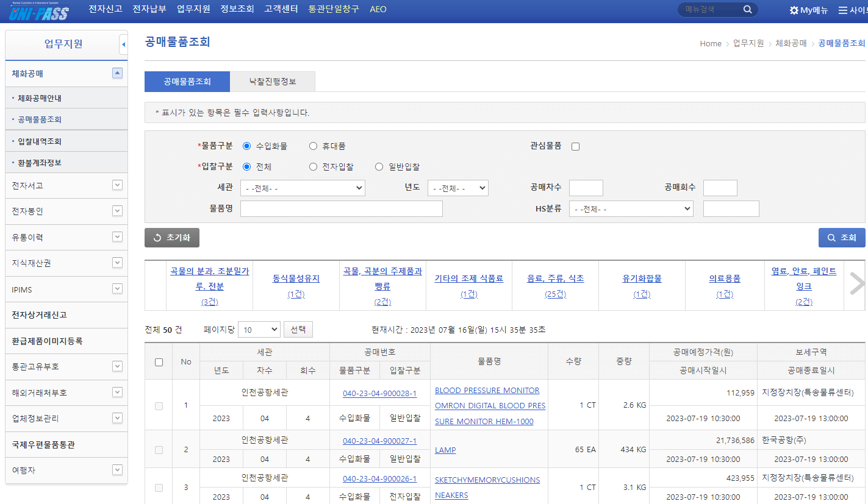This screenshot has height=504, width=868.
Task: Check row 2 LAMP checkbox
Action: click(159, 450)
